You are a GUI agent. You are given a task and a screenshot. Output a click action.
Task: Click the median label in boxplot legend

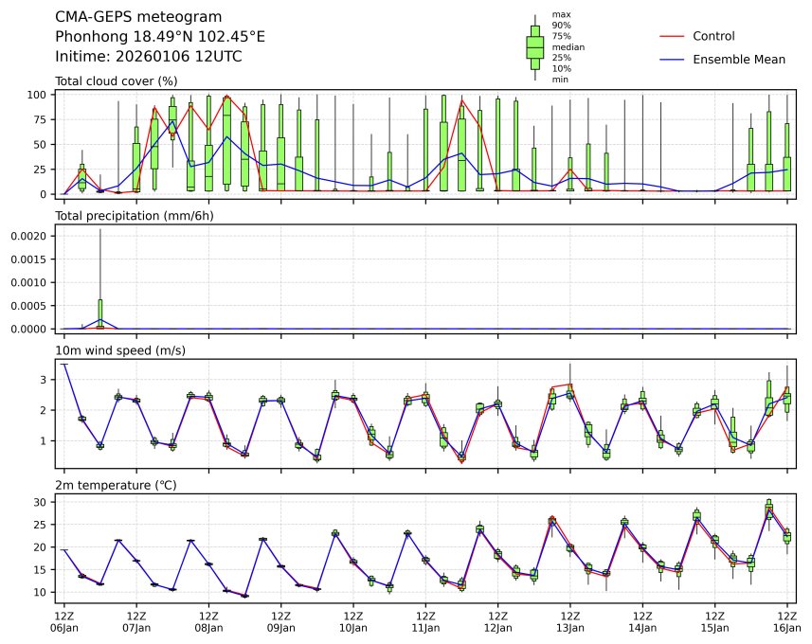[x=568, y=46]
